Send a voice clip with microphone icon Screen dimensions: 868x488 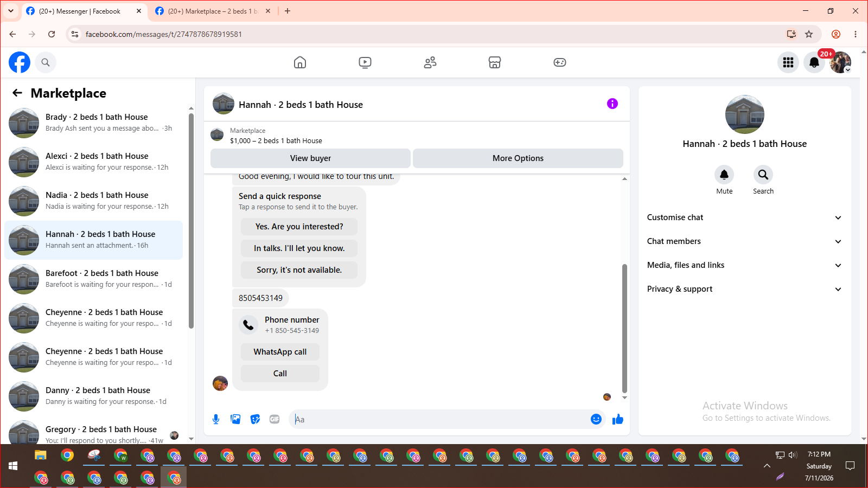(x=216, y=419)
